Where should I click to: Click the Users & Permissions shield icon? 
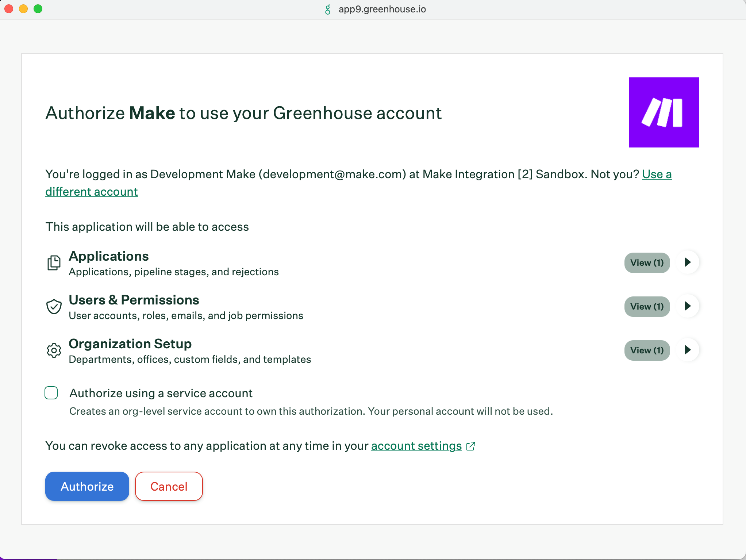pos(54,307)
